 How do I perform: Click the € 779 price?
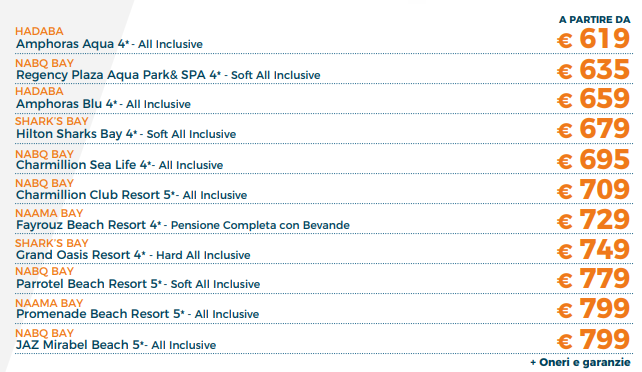[593, 279]
